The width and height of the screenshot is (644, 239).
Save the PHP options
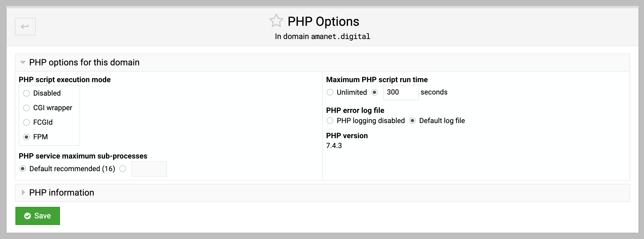pyautogui.click(x=38, y=216)
